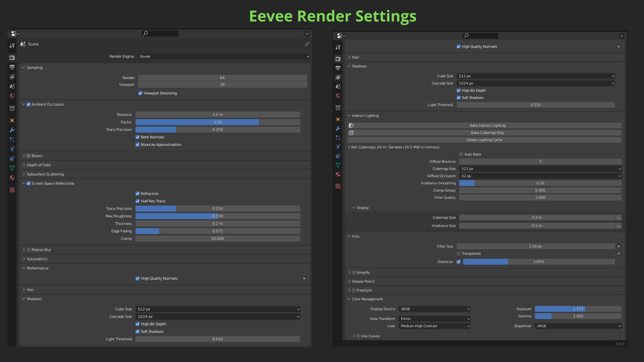Open Tool tab icon in right panel
The height and width of the screenshot is (362, 644).
[338, 47]
